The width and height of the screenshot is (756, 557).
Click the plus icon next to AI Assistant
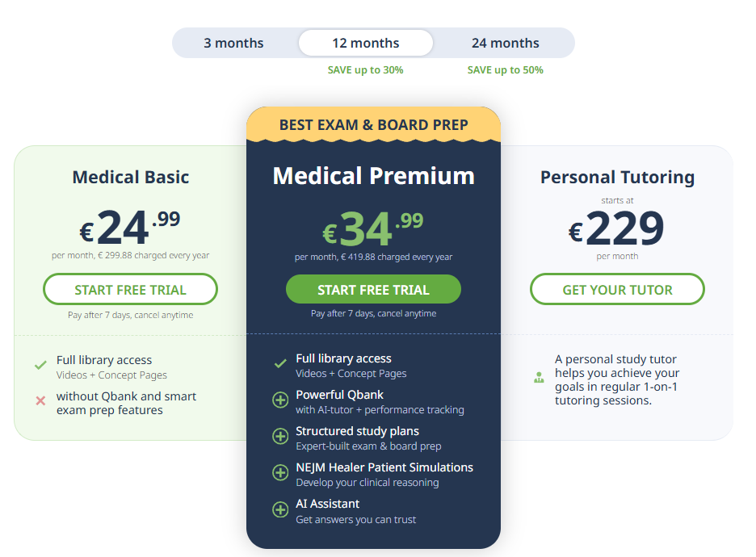point(279,509)
